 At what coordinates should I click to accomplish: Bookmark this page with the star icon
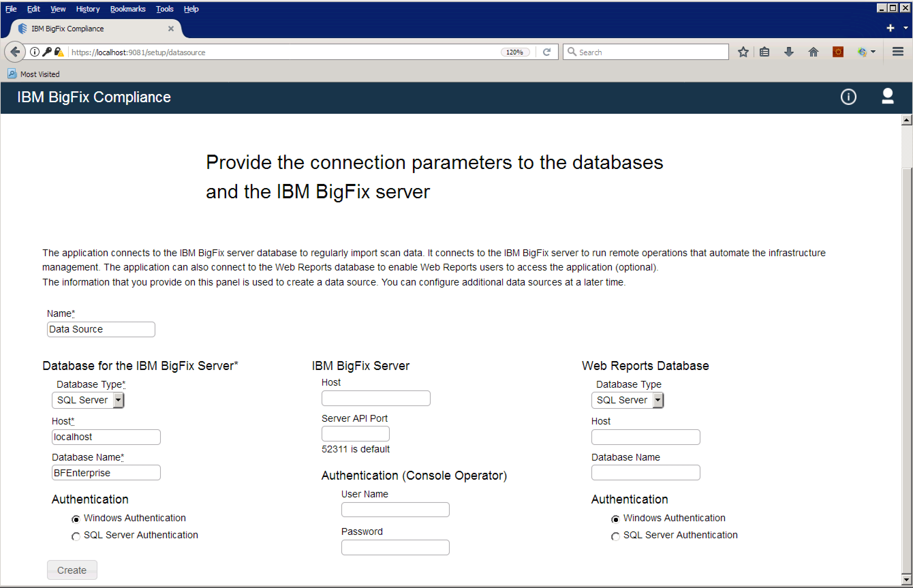[x=743, y=52]
